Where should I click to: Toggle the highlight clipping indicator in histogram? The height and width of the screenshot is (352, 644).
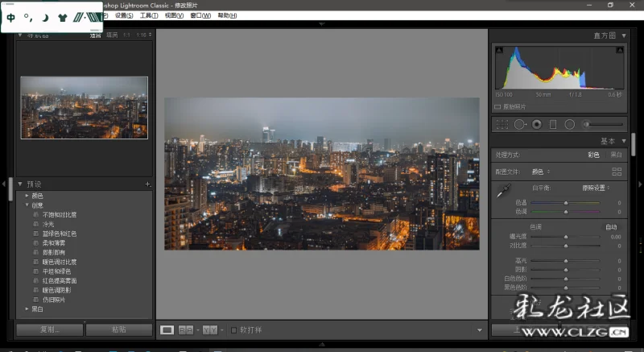[x=620, y=50]
